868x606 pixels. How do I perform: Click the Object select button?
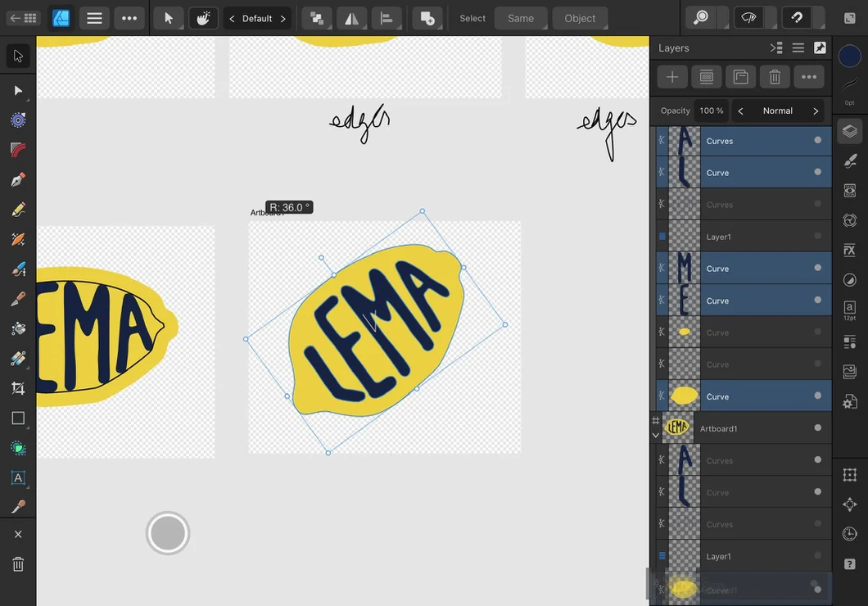tap(580, 18)
